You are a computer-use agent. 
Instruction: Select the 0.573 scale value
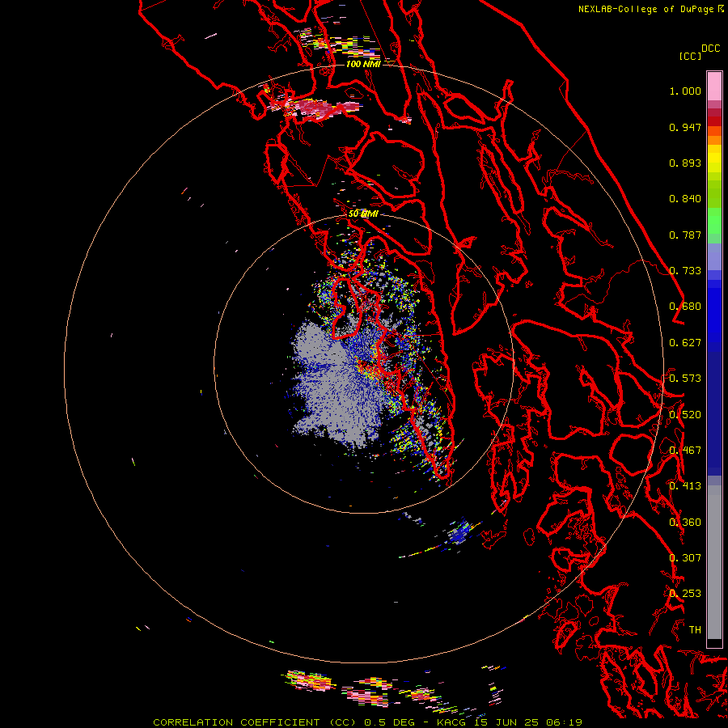(685, 379)
